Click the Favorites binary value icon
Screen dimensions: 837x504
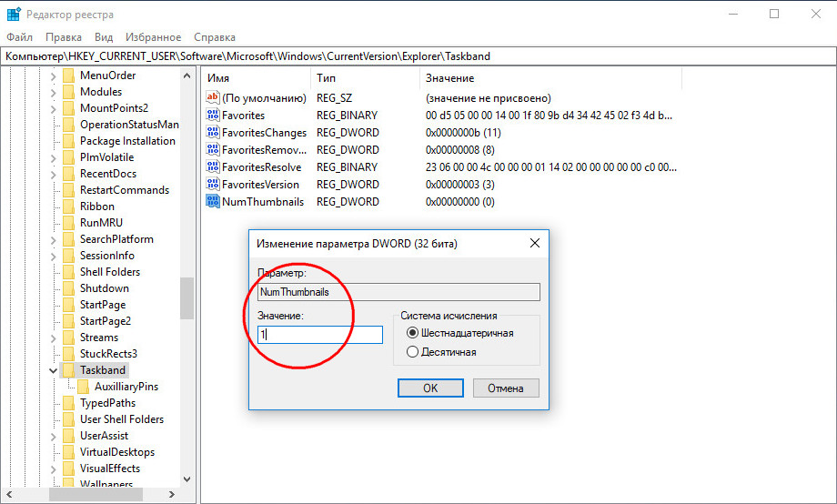pos(213,115)
